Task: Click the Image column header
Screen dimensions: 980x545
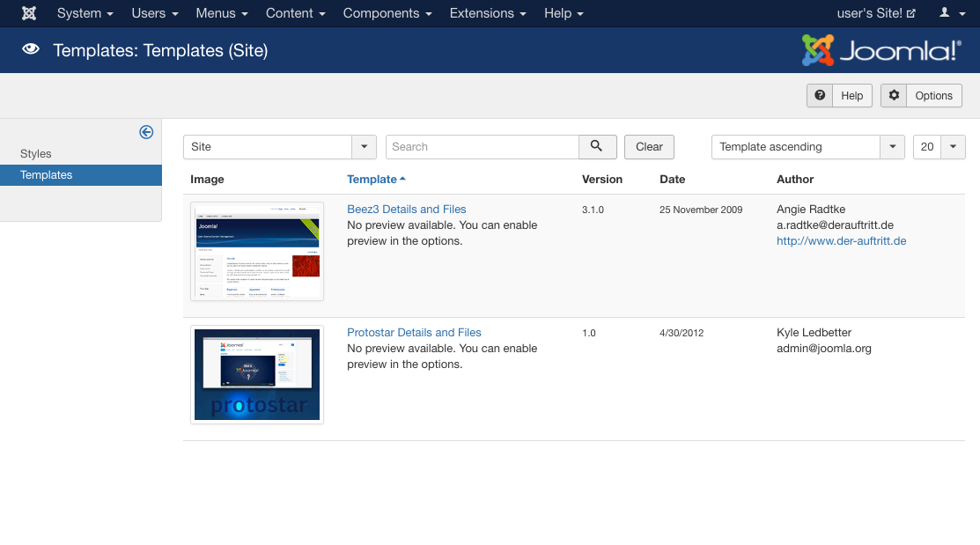Action: pyautogui.click(x=207, y=180)
